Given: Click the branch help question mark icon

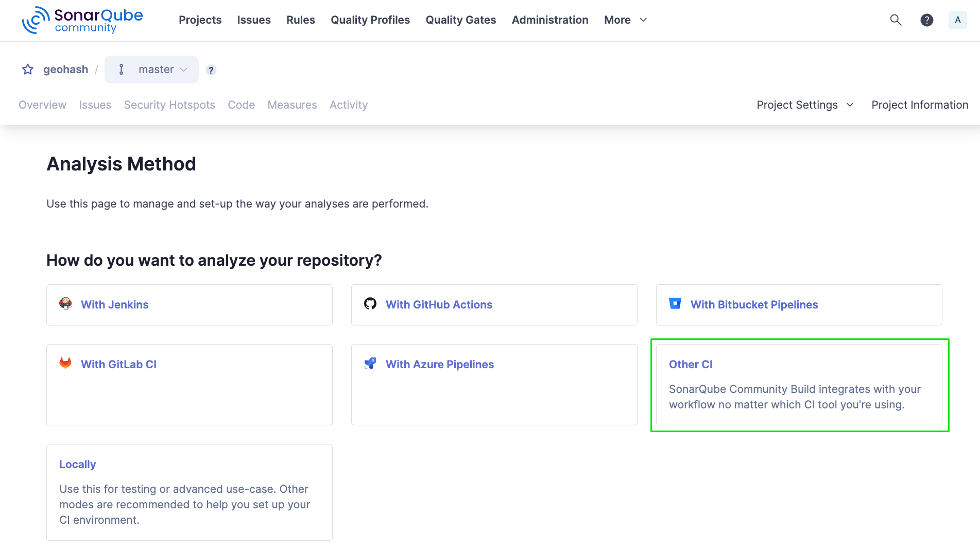Looking at the screenshot, I should [211, 70].
